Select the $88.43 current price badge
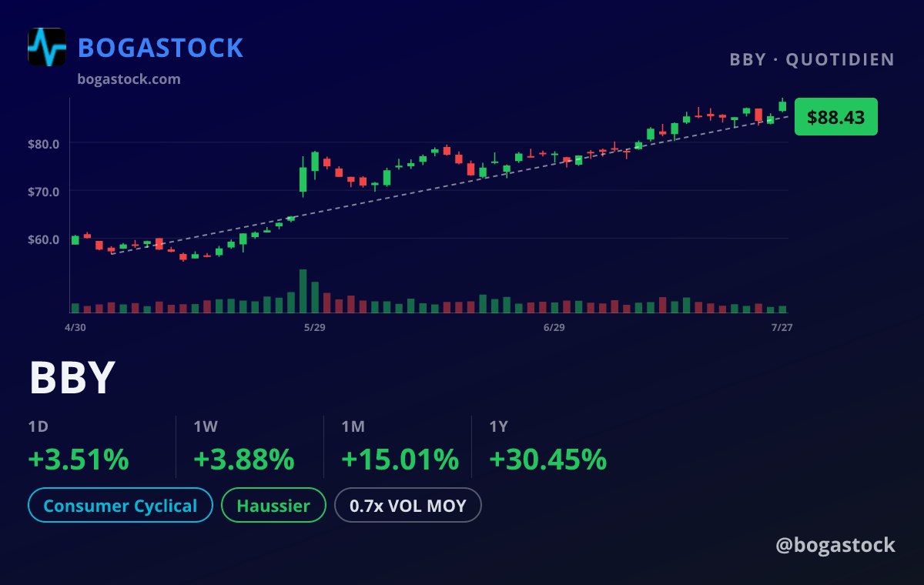Viewport: 924px width, 585px height. point(836,117)
